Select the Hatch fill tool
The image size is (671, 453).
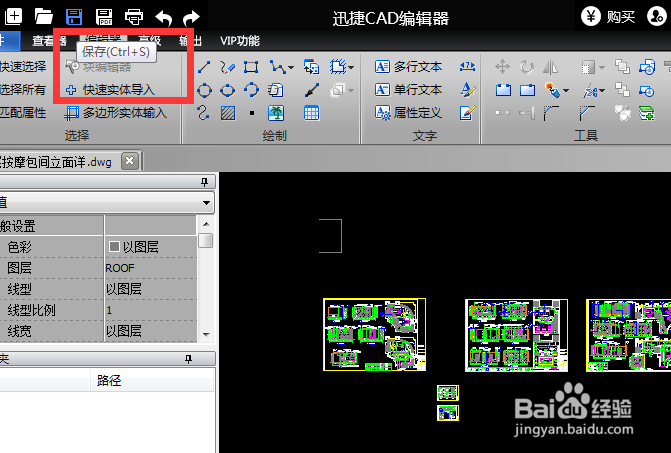pos(228,113)
